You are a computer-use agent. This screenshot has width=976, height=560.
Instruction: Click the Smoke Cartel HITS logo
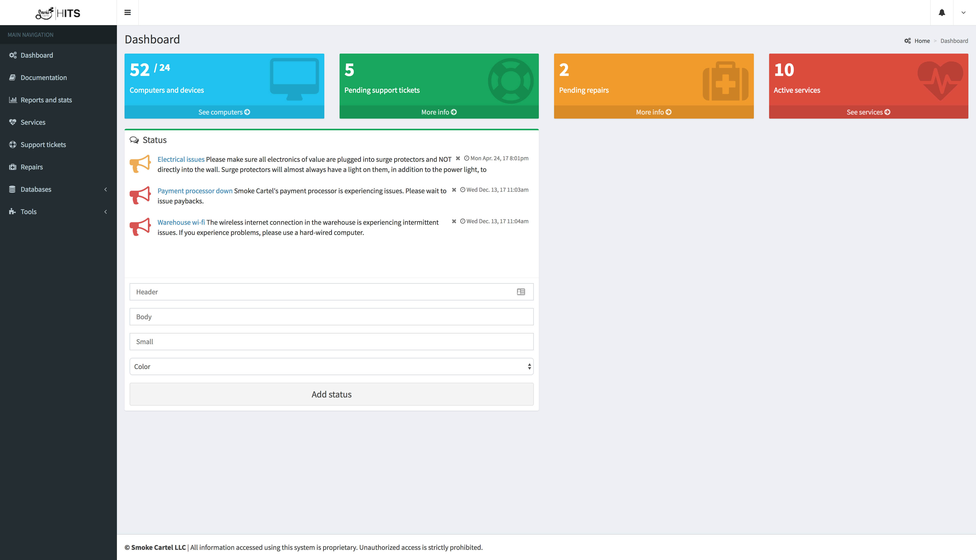tap(58, 13)
